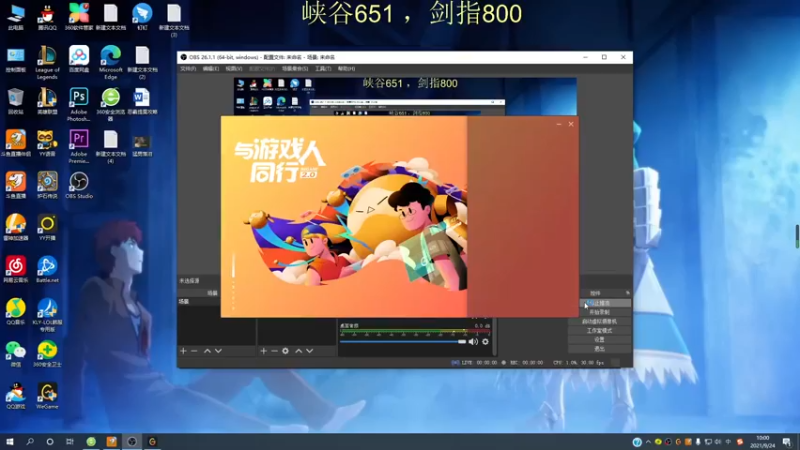Open the 微信 WeChat desktop icon
This screenshot has height=450, width=800.
[x=15, y=354]
